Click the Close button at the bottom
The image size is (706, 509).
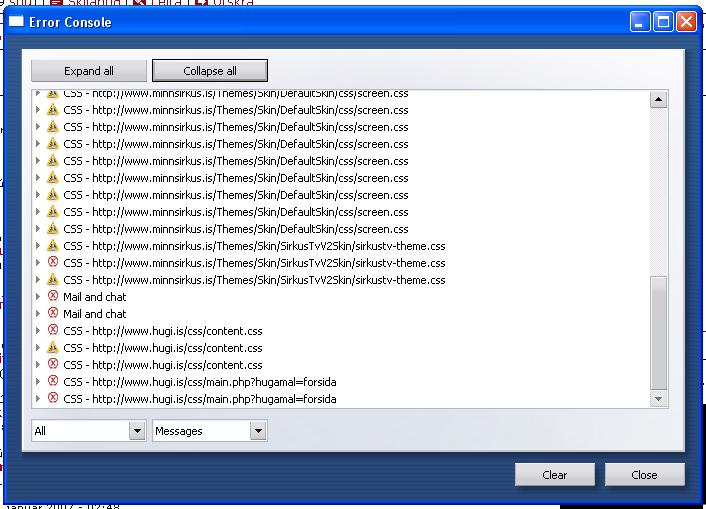coord(644,475)
